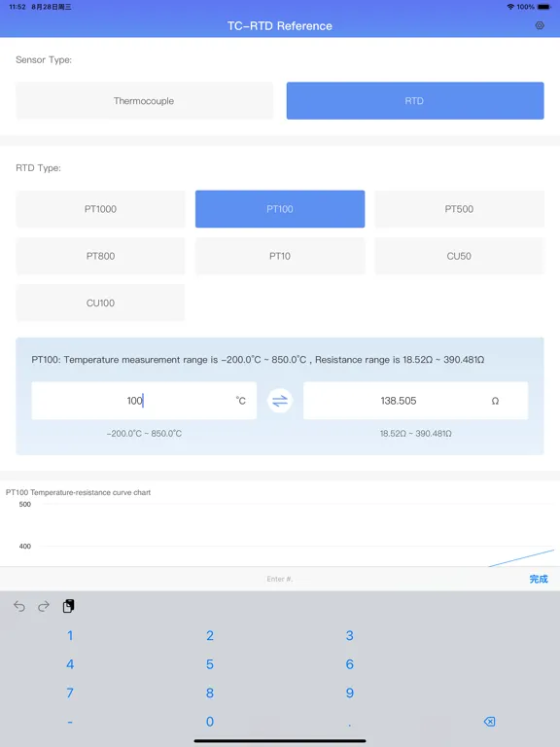Tap the 18.52Ω ~ 390.481Ω hint below resistance
Image resolution: width=560 pixels, height=747 pixels.
click(x=416, y=434)
